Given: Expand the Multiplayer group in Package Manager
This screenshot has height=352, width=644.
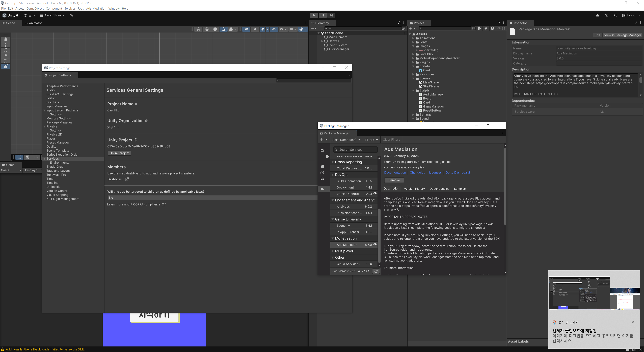Looking at the screenshot, I should pyautogui.click(x=333, y=251).
